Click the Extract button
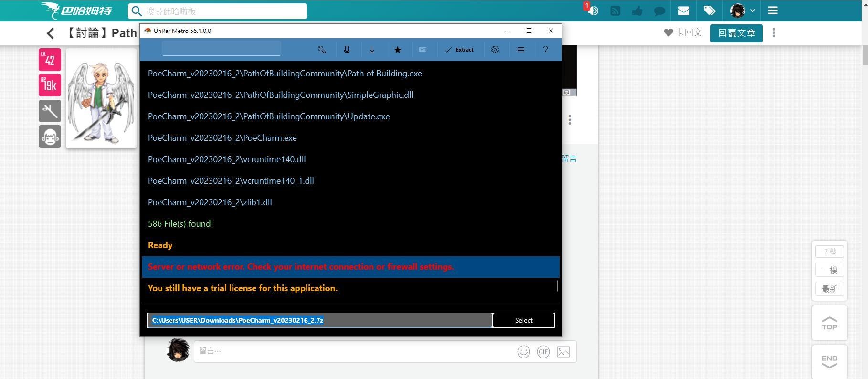 click(x=459, y=50)
